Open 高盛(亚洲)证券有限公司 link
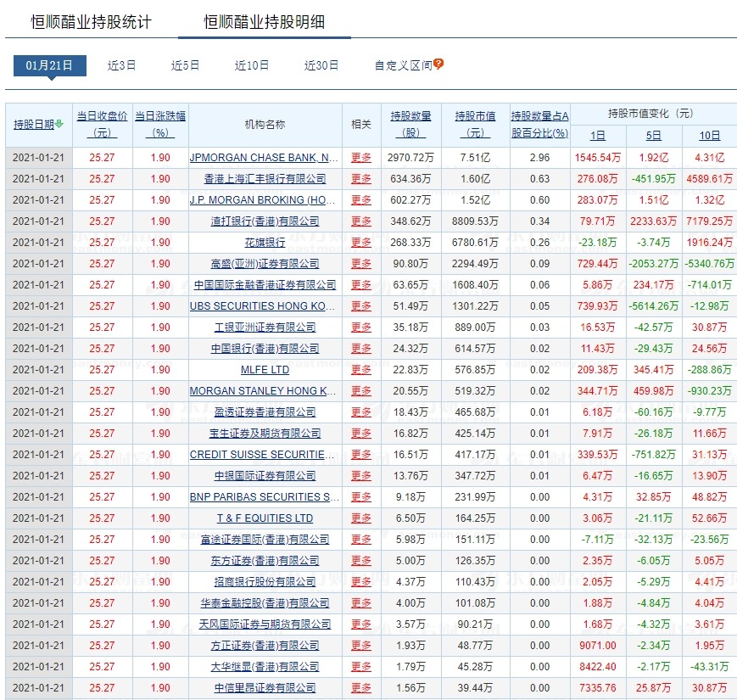This screenshot has width=737, height=700. coord(265,264)
